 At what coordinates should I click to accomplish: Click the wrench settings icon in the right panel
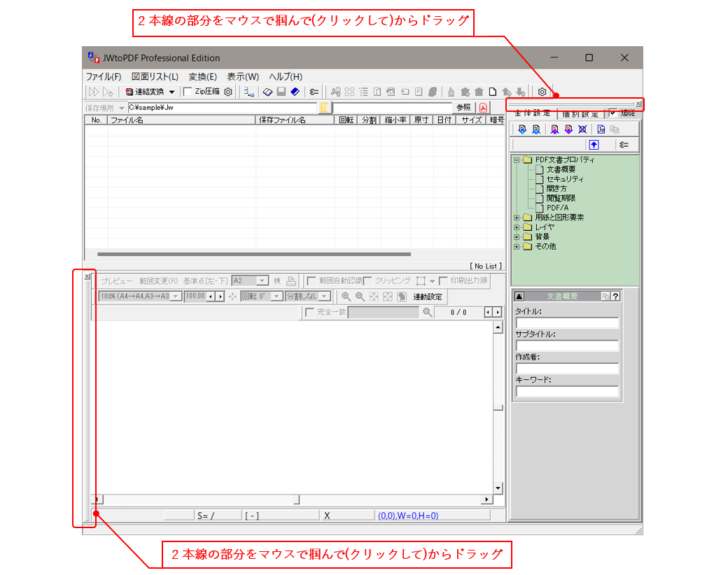tap(624, 144)
